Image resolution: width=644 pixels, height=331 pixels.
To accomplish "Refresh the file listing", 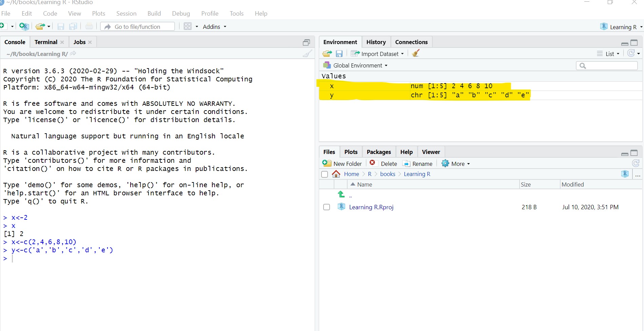I will (636, 163).
